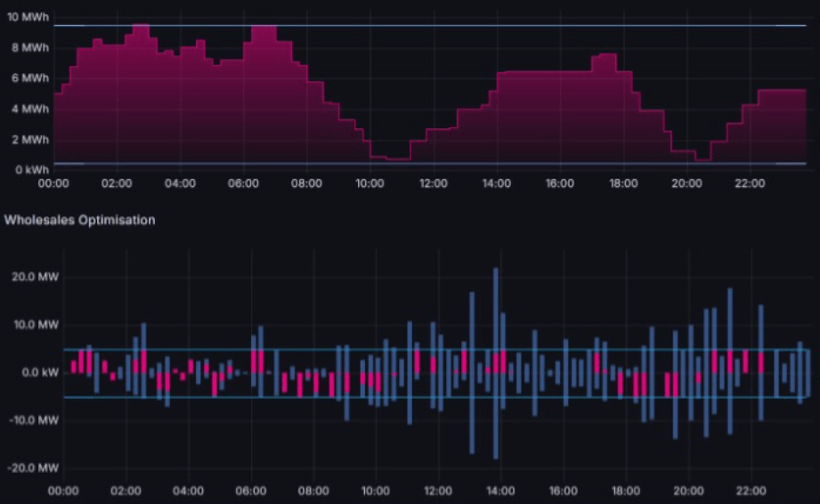Select the energy chart peak near 06:30
This screenshot has width=820, height=504.
coord(264,34)
